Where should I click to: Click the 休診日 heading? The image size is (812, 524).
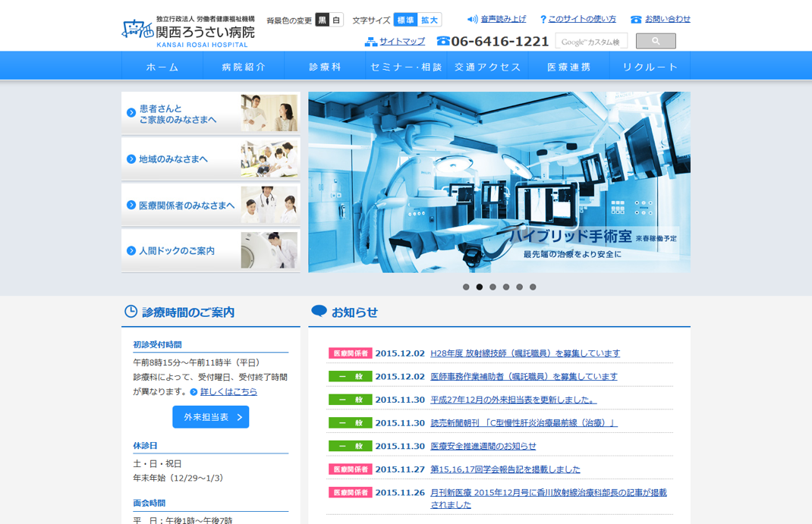(x=145, y=445)
